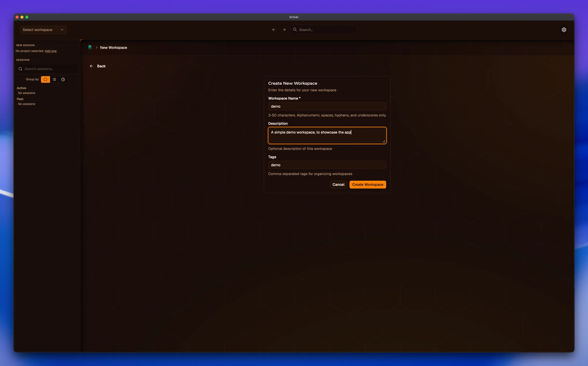Cancel workspace creation
Image resolution: width=588 pixels, height=366 pixels.
coord(338,184)
